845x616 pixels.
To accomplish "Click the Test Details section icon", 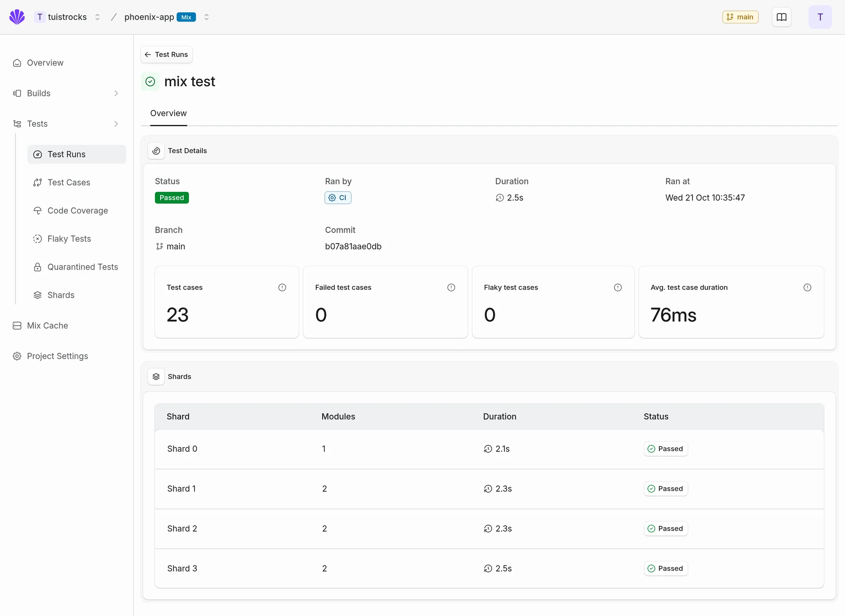I will [x=156, y=151].
